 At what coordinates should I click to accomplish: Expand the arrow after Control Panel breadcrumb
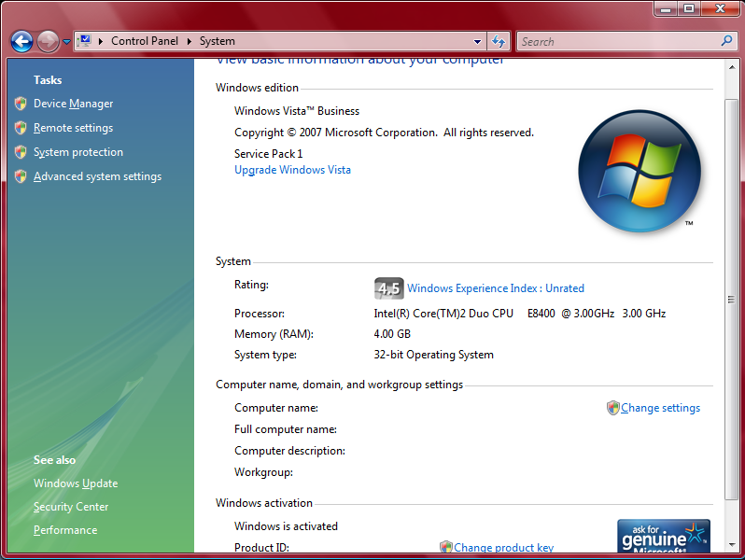point(189,41)
